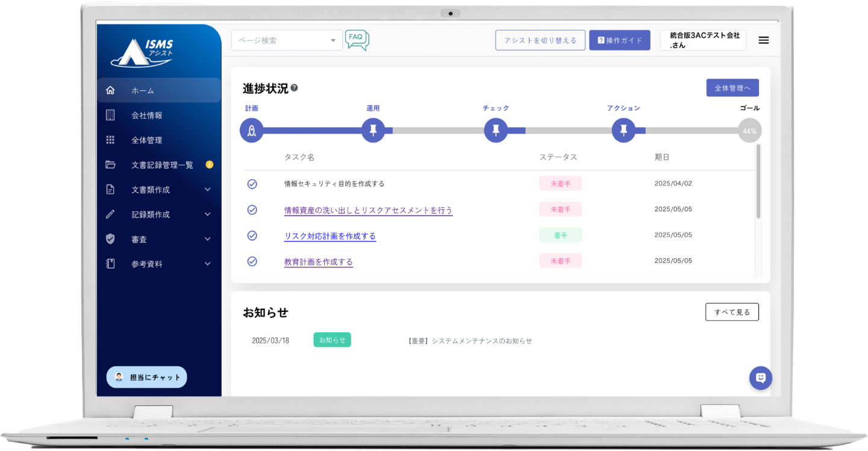
Task: Click the すべて見る button
Action: [732, 312]
